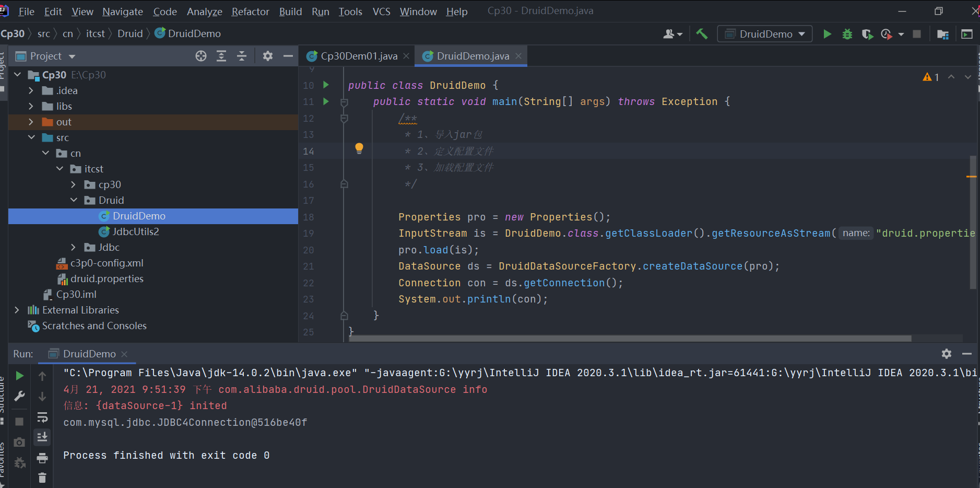Open the Run panel settings gear

946,354
